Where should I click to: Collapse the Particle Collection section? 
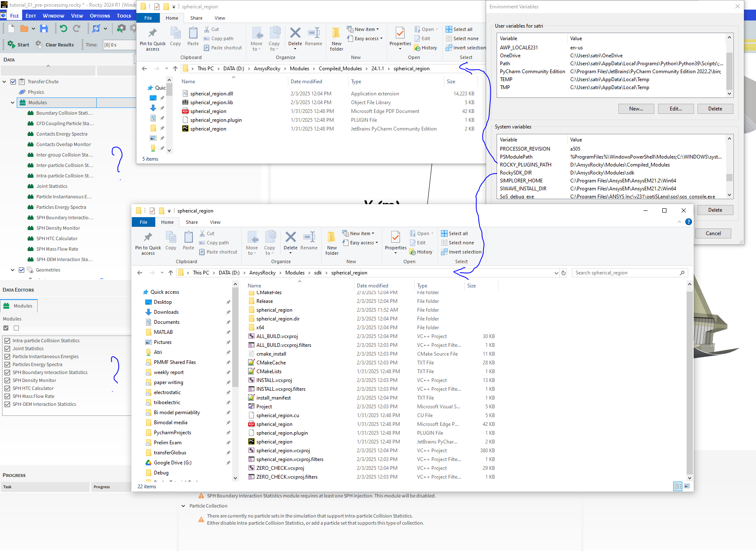click(x=183, y=506)
